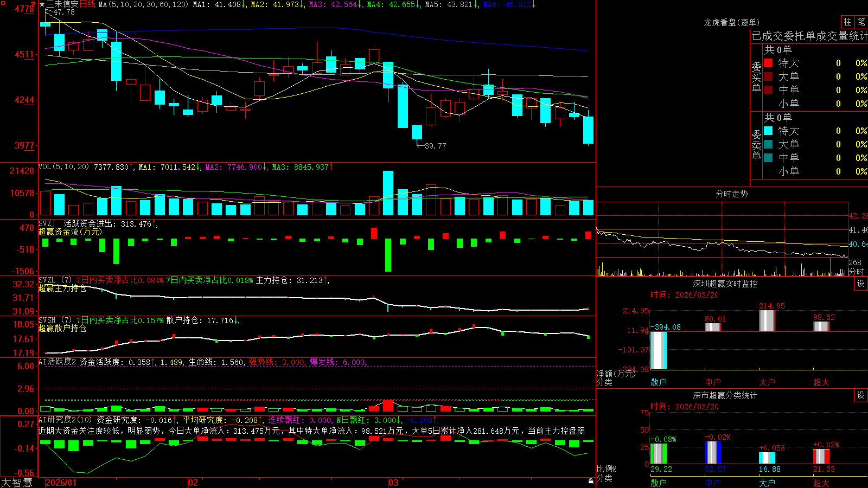Click the 超赢散户持仓 label
The height and width of the screenshot is (488, 868).
coord(62,328)
